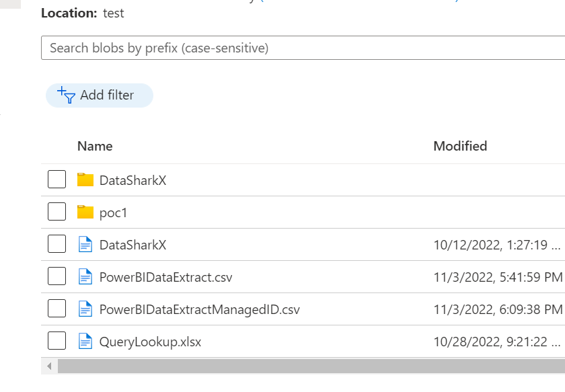Click modified date 11/3/2022, 6:09:38 PM
The height and width of the screenshot is (392, 565).
498,310
